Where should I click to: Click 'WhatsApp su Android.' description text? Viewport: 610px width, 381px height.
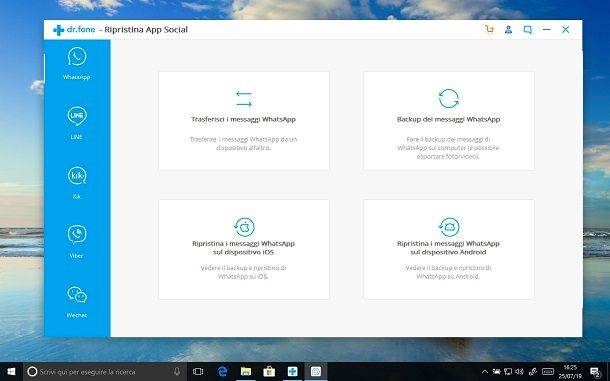click(x=448, y=277)
